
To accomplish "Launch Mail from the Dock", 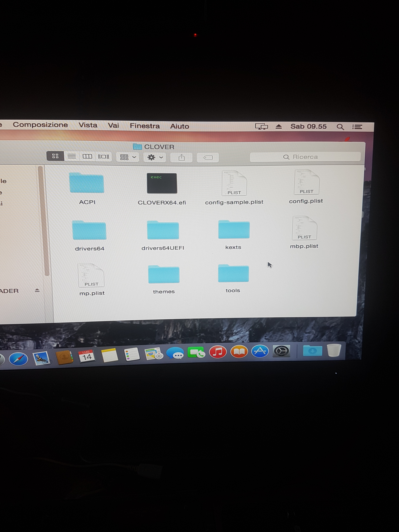I will point(41,358).
